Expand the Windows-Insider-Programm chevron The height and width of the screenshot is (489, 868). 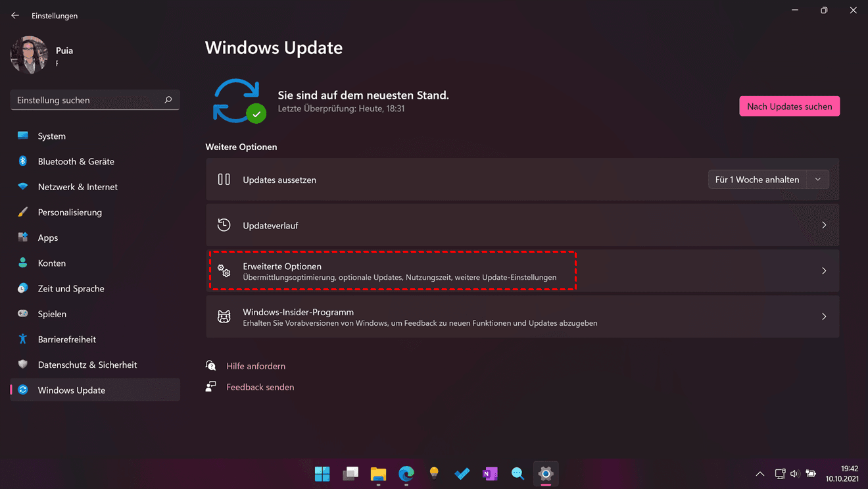pos(824,317)
